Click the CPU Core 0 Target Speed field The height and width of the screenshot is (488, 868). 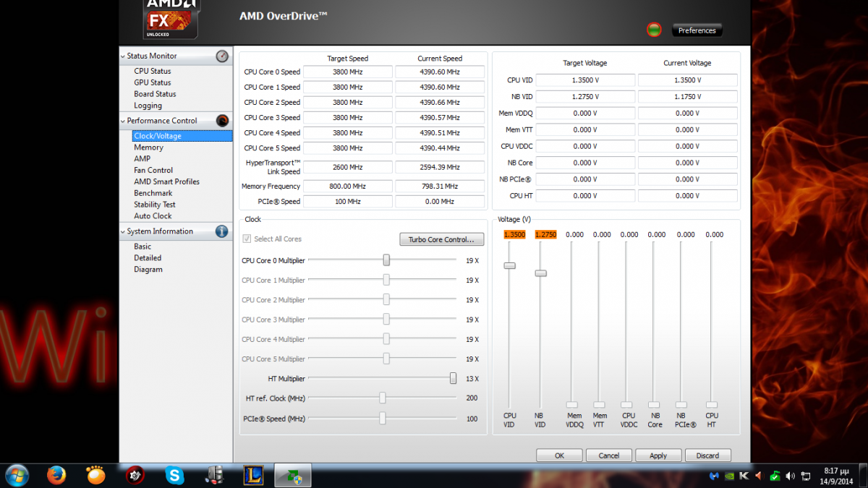coord(348,72)
